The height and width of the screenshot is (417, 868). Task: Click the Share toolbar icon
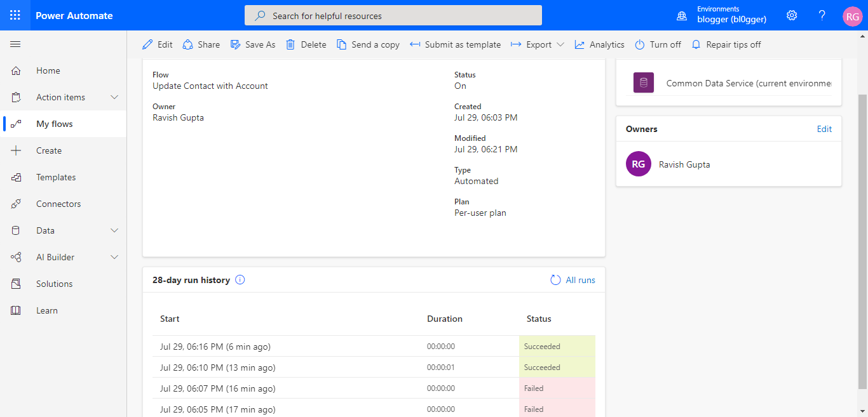[x=187, y=44]
